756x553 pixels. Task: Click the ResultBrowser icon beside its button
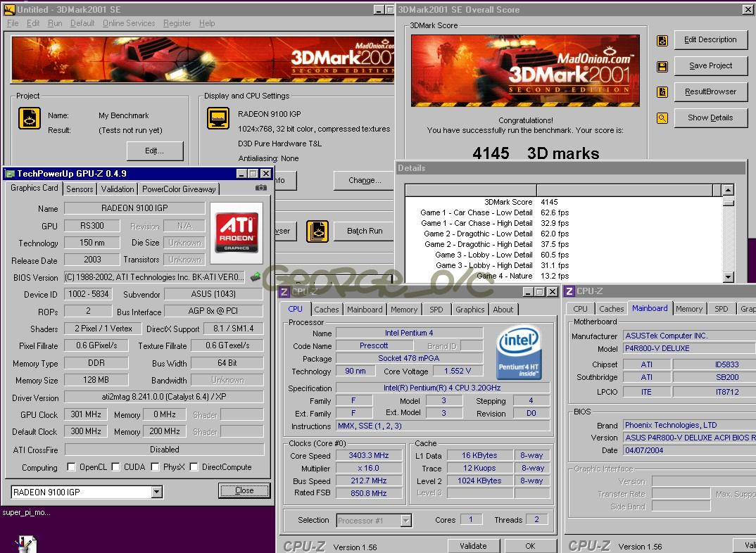[662, 92]
